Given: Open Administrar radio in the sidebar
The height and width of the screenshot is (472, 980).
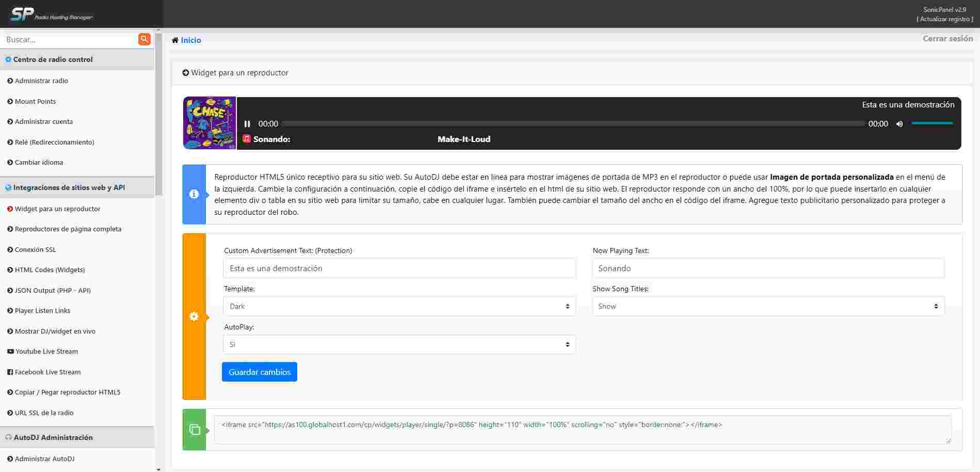Looking at the screenshot, I should pos(41,81).
